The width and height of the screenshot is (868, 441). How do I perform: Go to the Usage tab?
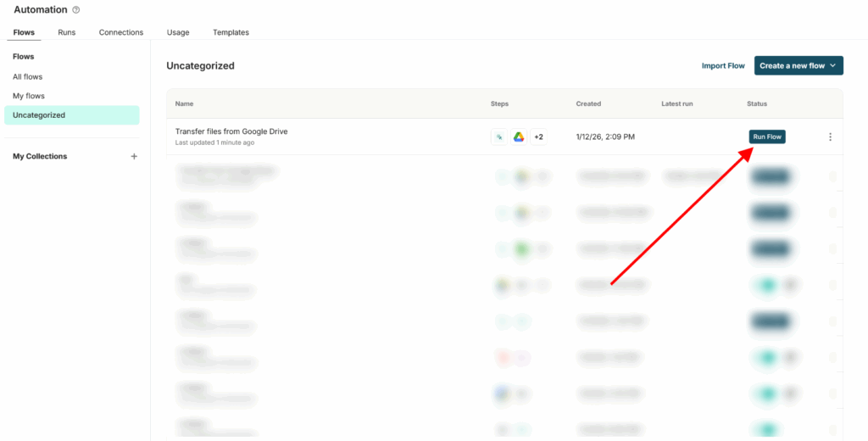pyautogui.click(x=178, y=32)
